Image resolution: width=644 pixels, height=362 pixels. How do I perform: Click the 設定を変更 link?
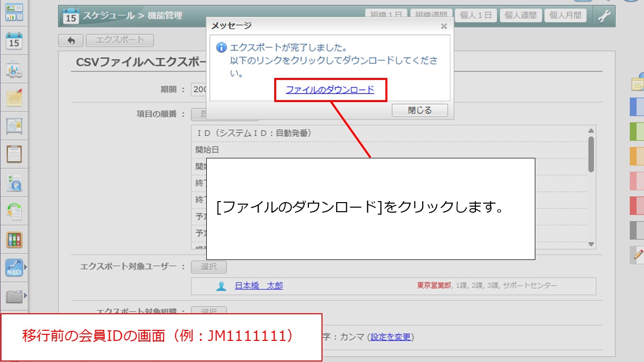tap(390, 337)
